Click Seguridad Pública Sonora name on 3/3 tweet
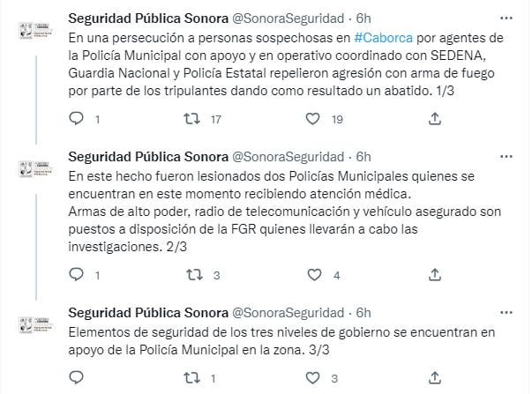This screenshot has width=532, height=394. [146, 313]
